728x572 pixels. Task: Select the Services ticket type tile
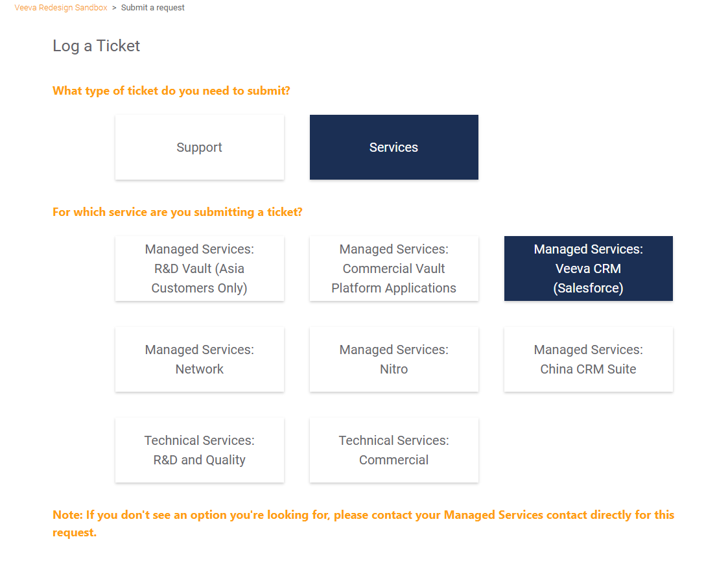[x=394, y=147]
